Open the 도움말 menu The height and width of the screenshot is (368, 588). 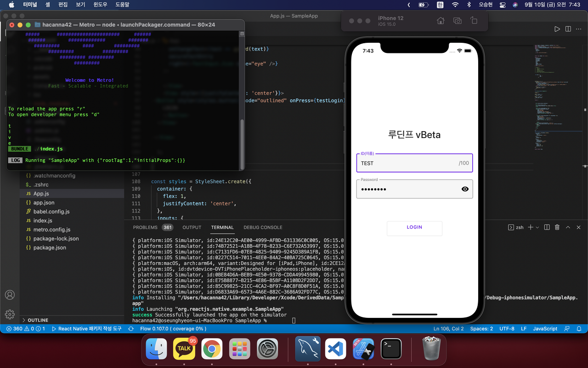click(122, 5)
